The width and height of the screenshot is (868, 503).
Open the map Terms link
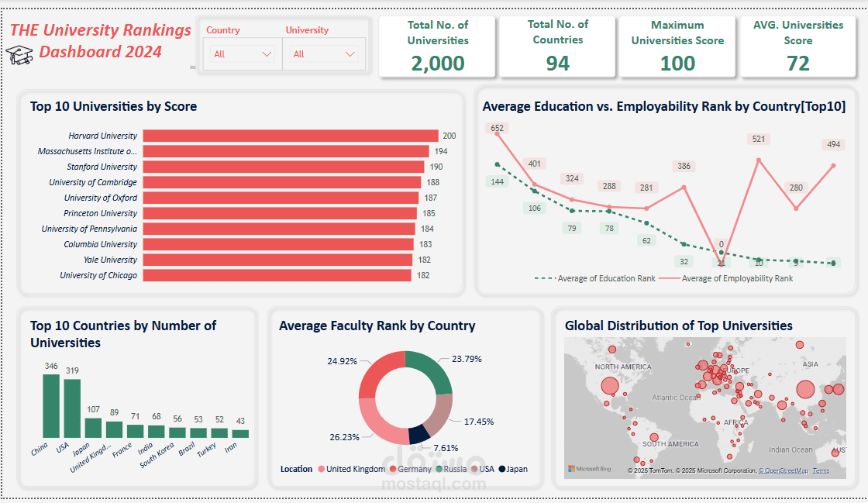[821, 471]
